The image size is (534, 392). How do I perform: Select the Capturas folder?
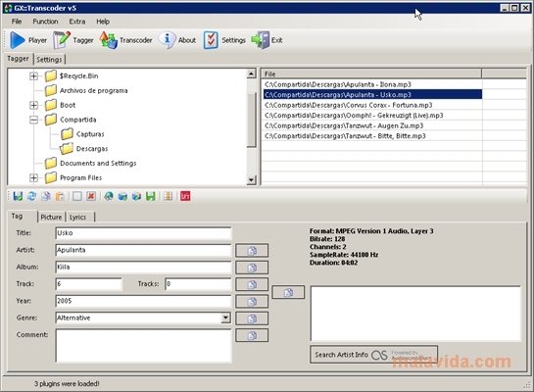point(90,134)
